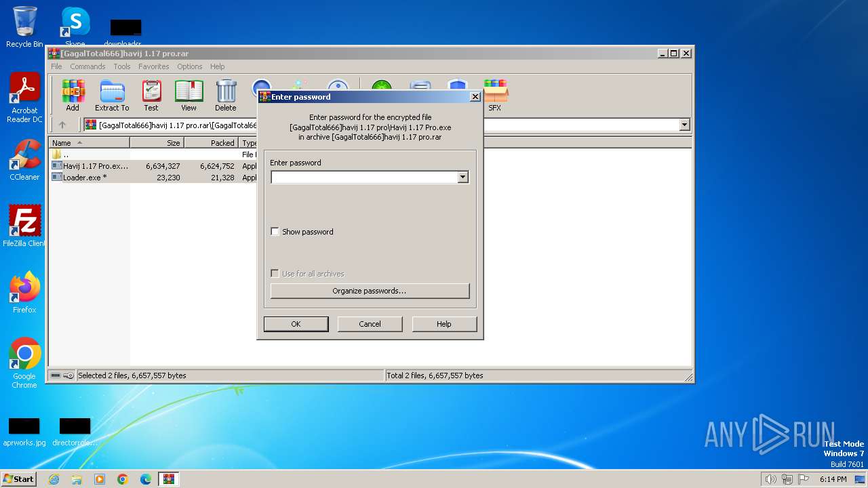This screenshot has height=488, width=868.
Task: Click the OK button in the password dialog
Action: coord(296,324)
